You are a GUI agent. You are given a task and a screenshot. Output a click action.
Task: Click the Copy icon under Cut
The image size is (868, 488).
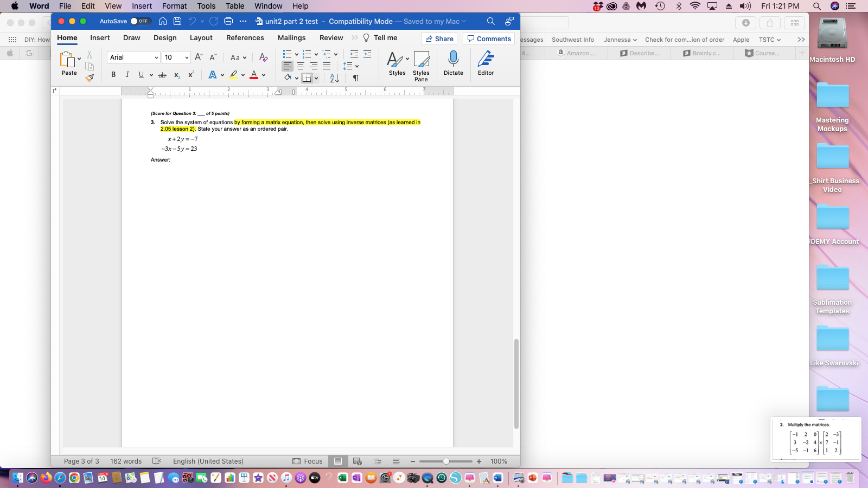coord(90,66)
